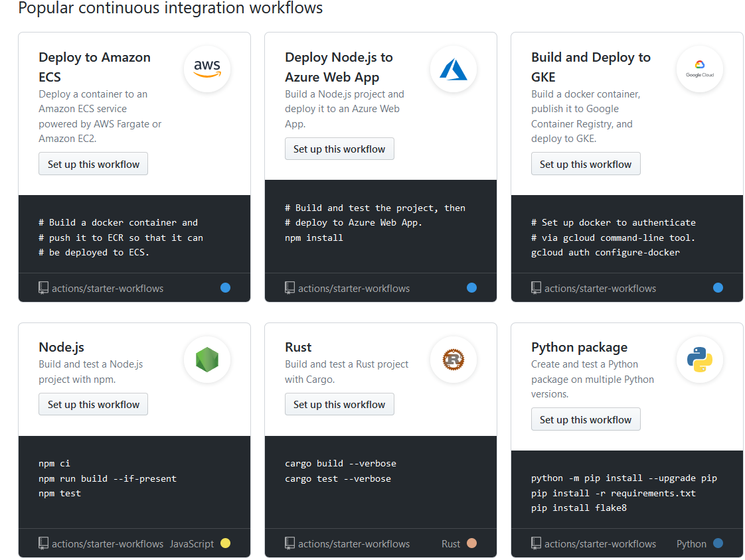Set up the Build and Deploy to GKE workflow

tap(586, 163)
